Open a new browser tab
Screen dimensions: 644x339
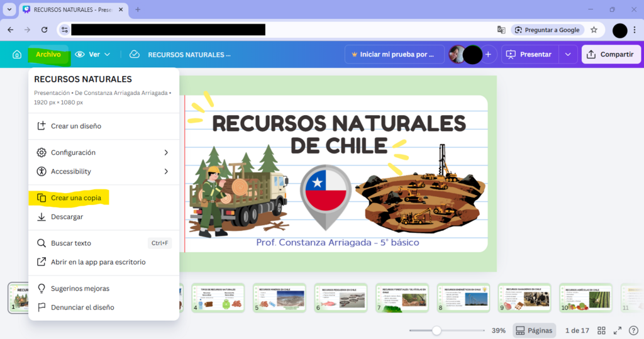click(138, 9)
